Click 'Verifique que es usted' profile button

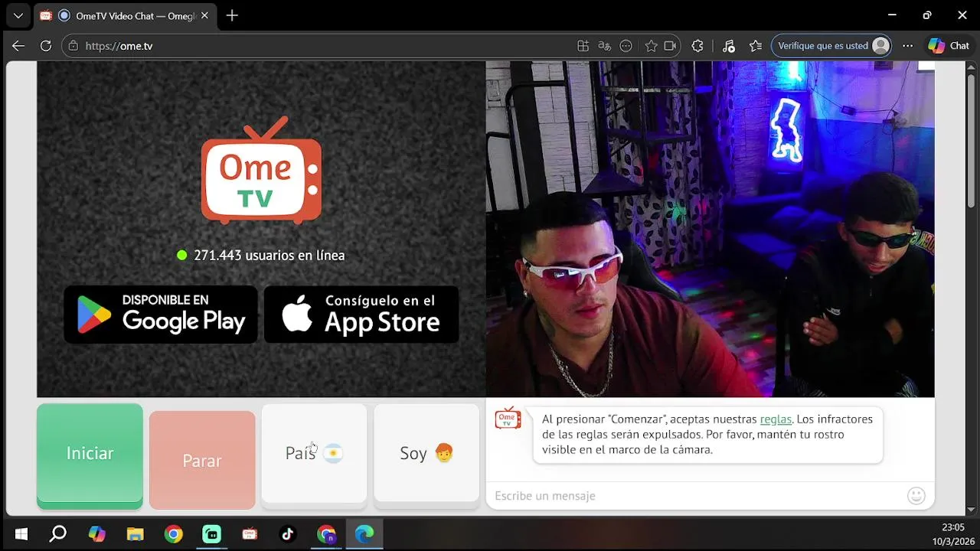(832, 46)
